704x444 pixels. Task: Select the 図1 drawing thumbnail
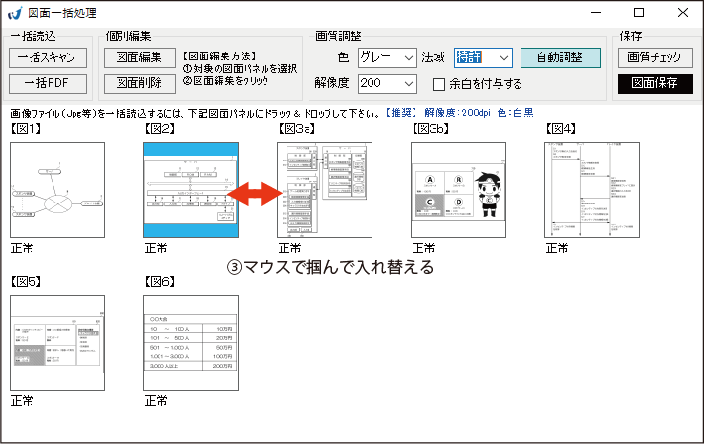coord(57,189)
